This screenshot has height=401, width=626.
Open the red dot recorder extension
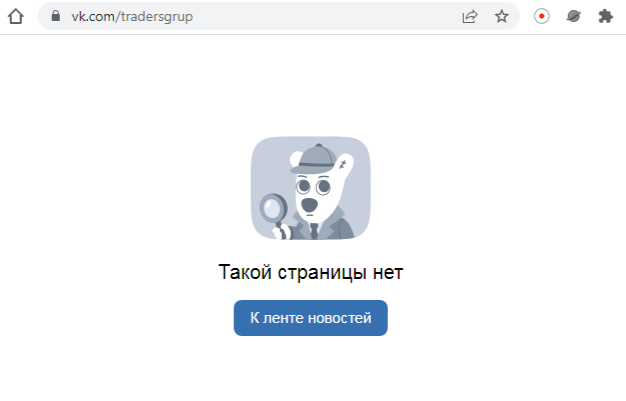(x=542, y=16)
